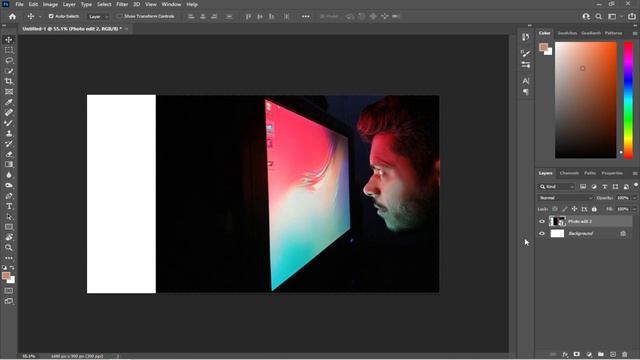Select the Frame tool
The image size is (640, 360).
[x=9, y=92]
